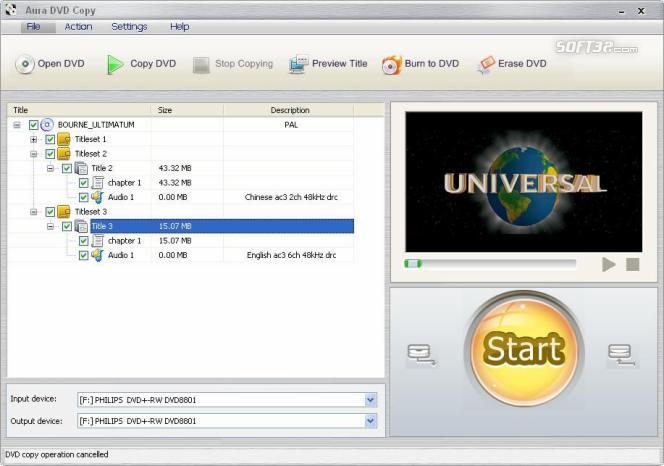Click the Erase DVD eraser icon
The height and width of the screenshot is (466, 664).
click(x=486, y=65)
